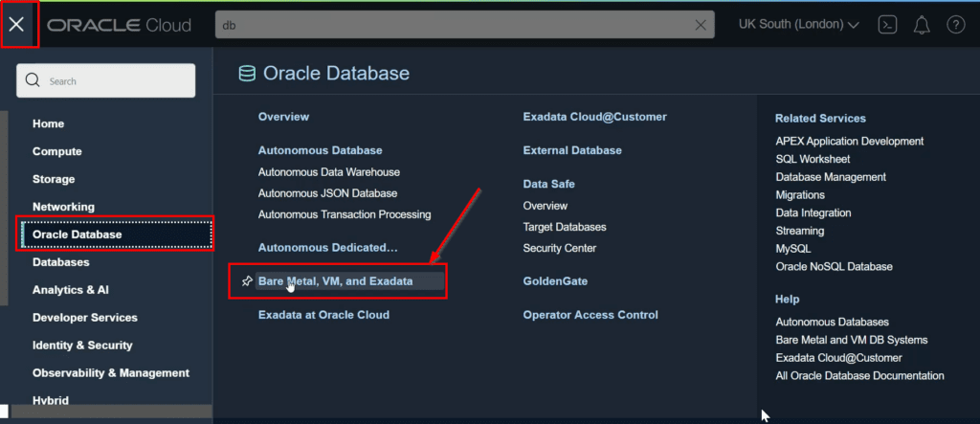This screenshot has height=424, width=980.
Task: Open Autonomous Dedicated… link
Action: (x=328, y=247)
